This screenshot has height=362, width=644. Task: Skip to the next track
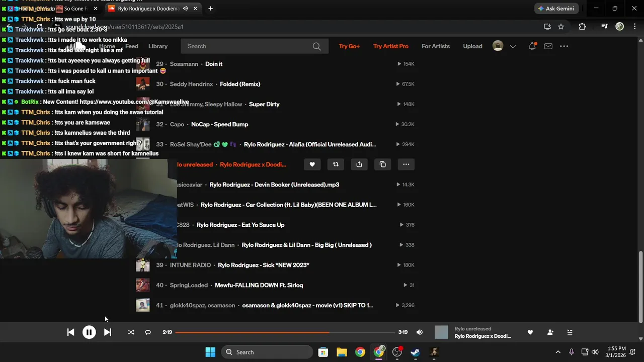[108, 332]
